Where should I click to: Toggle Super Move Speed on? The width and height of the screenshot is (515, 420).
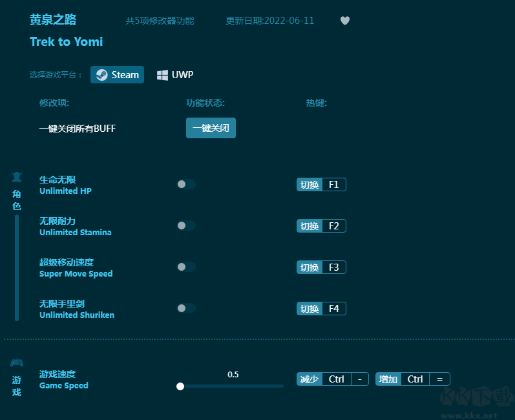(186, 267)
